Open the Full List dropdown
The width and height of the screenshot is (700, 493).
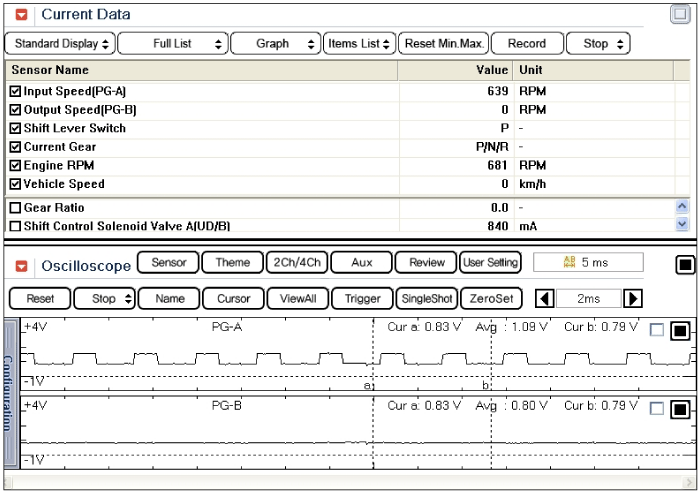coord(173,44)
